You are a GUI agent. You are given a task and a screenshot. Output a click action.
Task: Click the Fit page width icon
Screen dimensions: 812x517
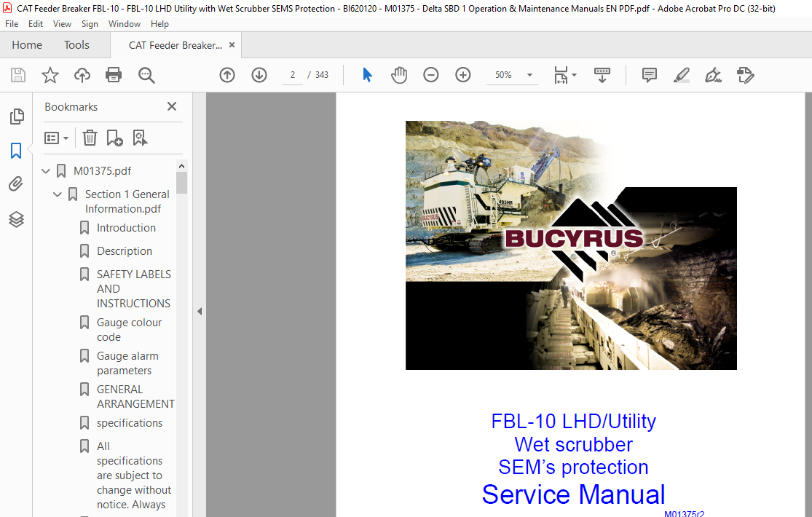pyautogui.click(x=561, y=75)
